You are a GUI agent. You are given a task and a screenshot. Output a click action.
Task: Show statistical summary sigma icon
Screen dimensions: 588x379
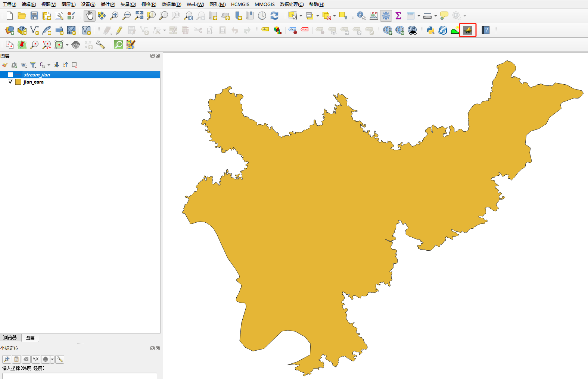click(398, 16)
